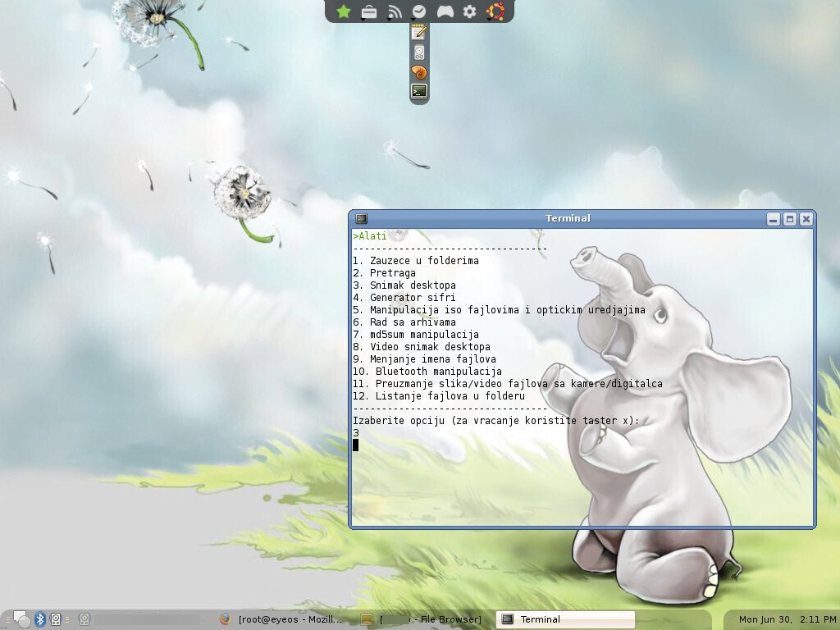Viewport: 840px width, 630px height.
Task: Launch Terminal from the drawer icon
Action: point(418,90)
